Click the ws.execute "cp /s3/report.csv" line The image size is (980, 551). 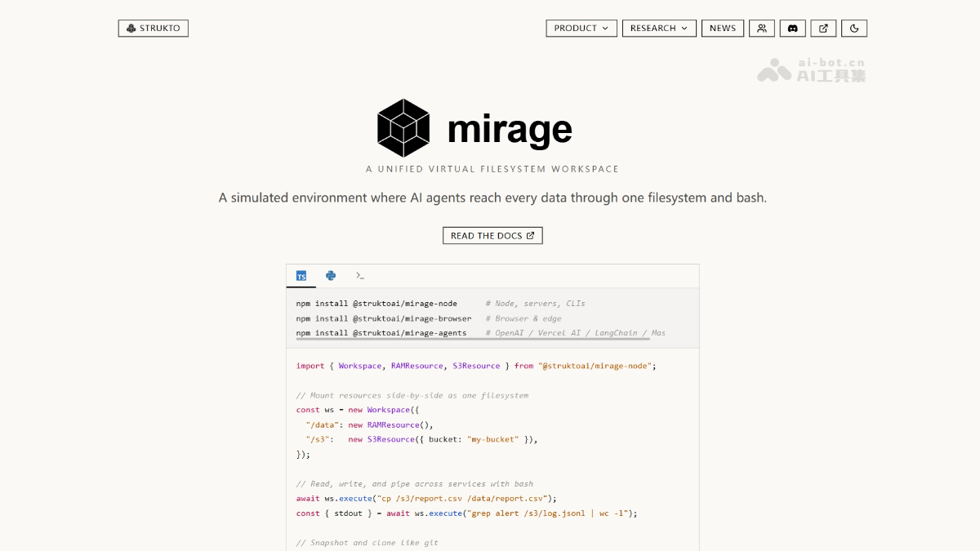point(426,498)
